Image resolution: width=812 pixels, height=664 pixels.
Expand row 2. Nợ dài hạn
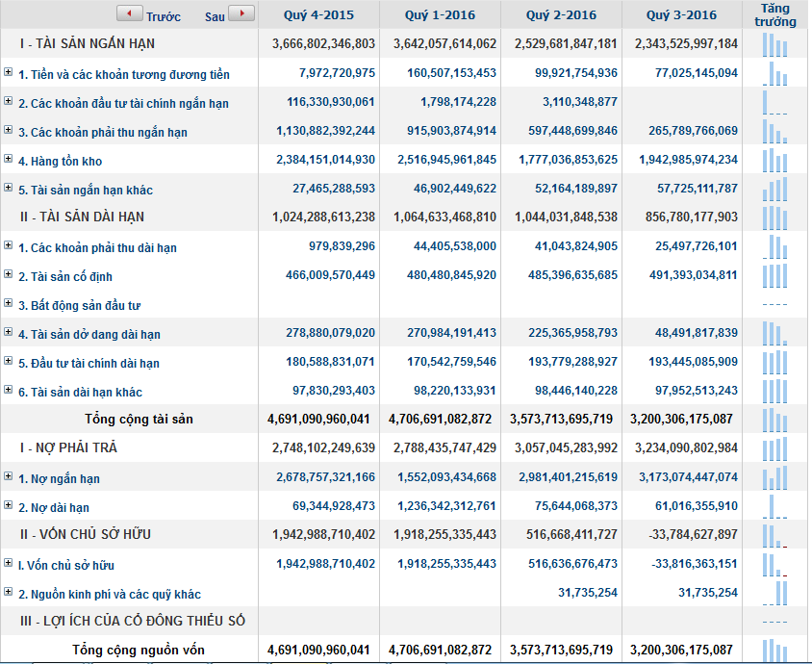click(x=9, y=505)
